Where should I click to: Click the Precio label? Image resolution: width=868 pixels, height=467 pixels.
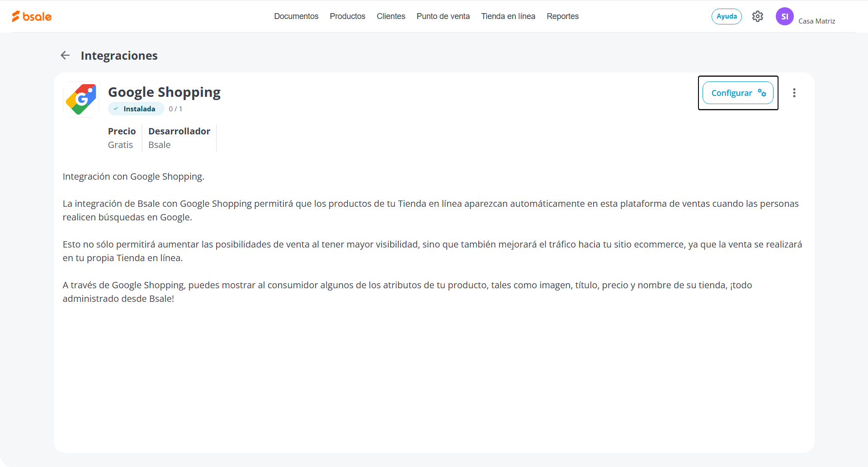[x=122, y=131]
